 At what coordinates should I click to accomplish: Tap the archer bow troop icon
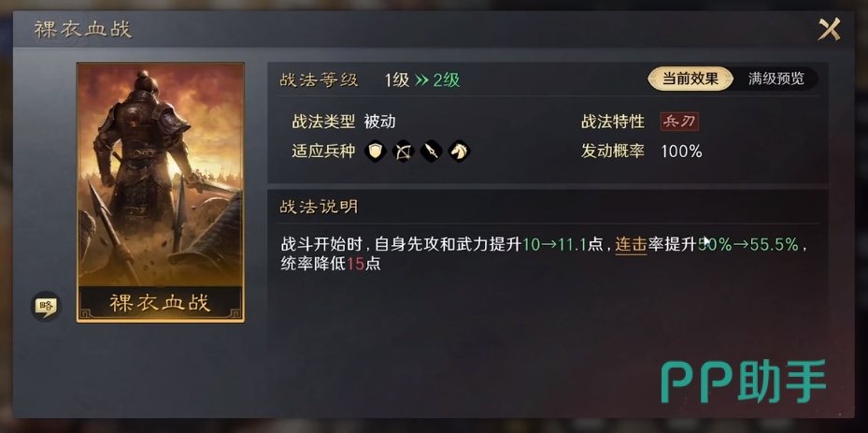pos(403,151)
